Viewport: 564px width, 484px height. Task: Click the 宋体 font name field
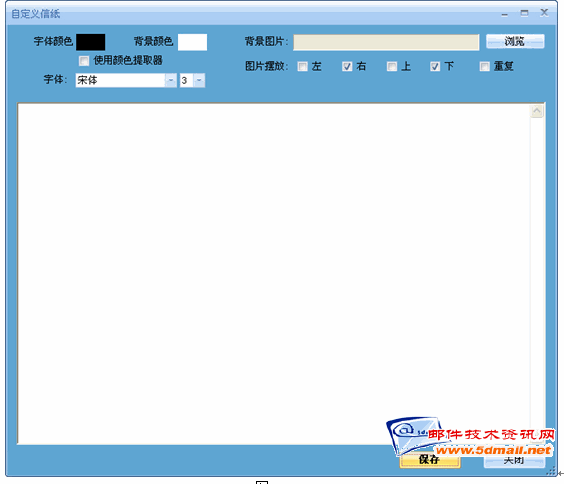(x=120, y=80)
